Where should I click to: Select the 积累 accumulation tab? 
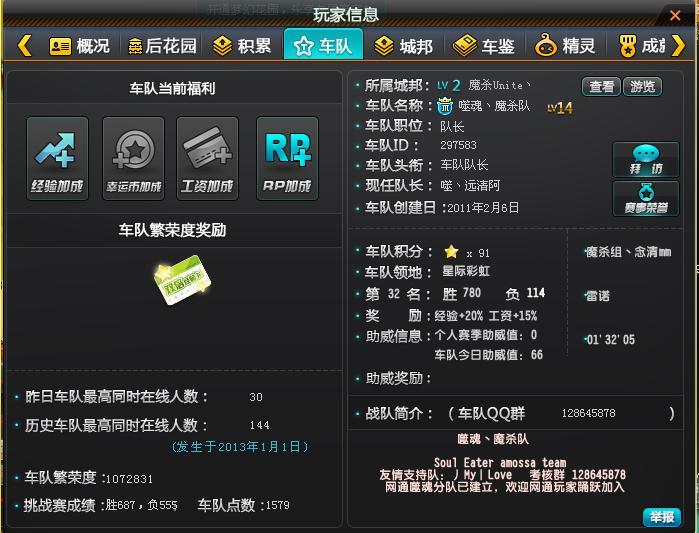241,46
